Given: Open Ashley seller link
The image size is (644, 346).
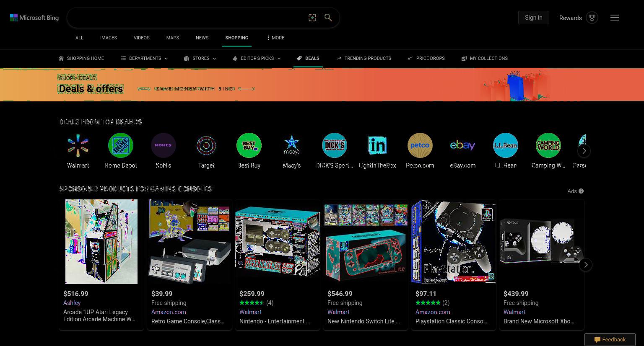Looking at the screenshot, I should click(x=72, y=303).
